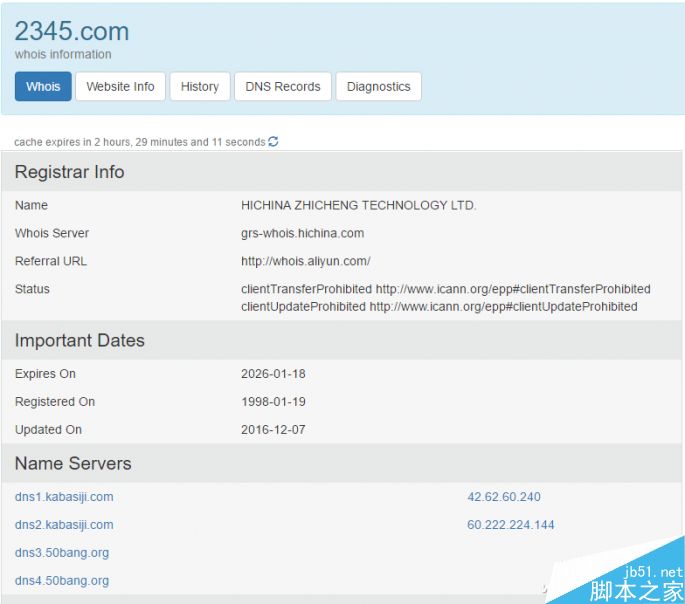Open the dns1.kabasiji.com name server link
685x604 pixels.
64,497
